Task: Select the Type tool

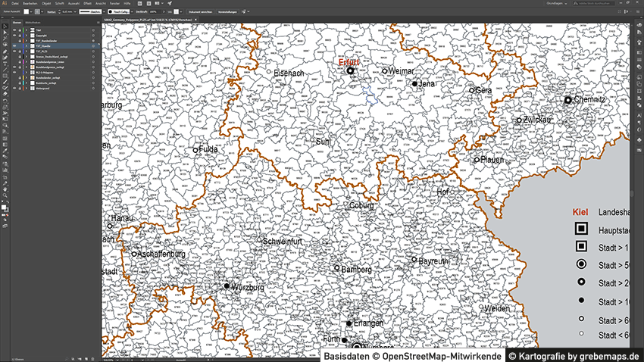Action: coord(5,63)
